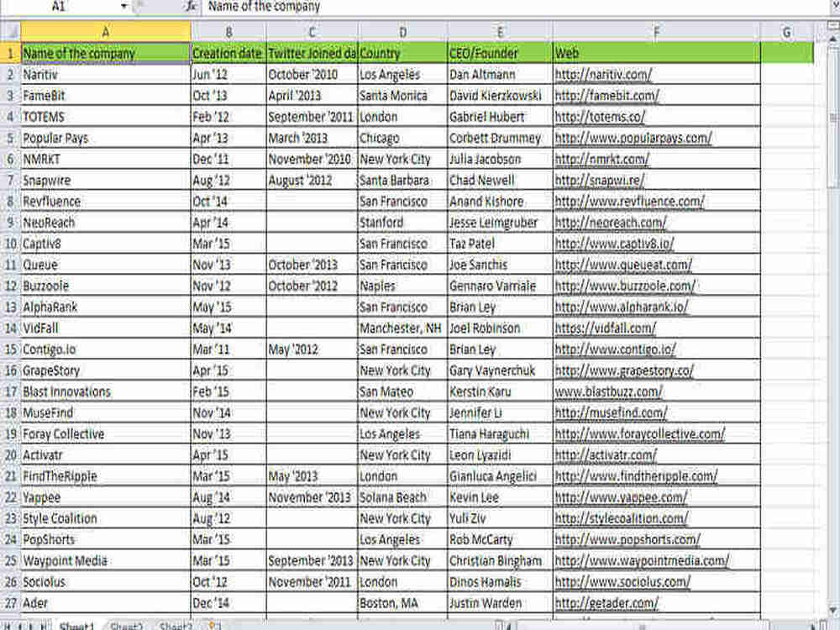
Task: Select the cell containing 'Gary Vaynerchuk'
Action: [500, 370]
